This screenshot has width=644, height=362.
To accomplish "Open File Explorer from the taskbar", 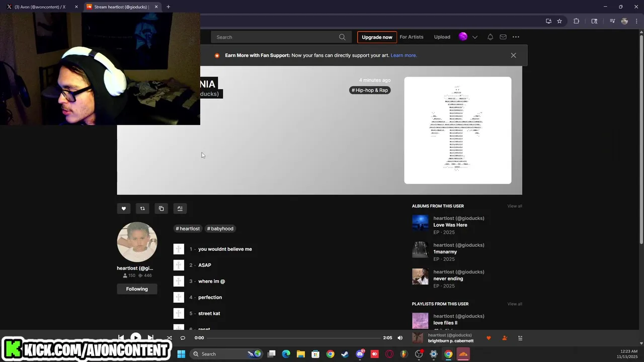I will pos(301,354).
